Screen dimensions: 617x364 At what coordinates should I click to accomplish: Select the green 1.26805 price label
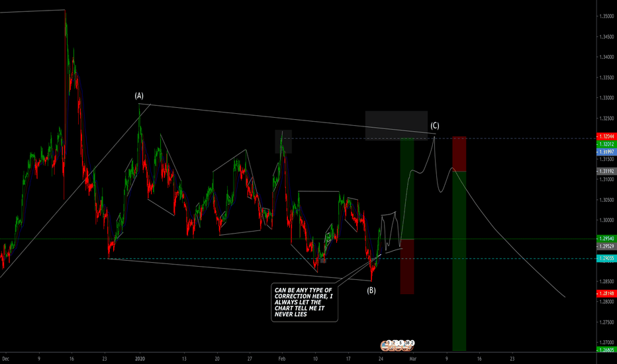point(607,350)
